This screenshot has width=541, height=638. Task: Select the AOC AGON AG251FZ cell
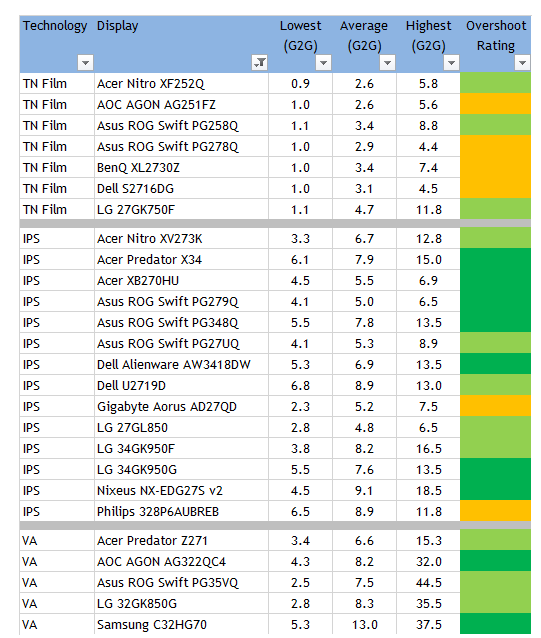[181, 105]
